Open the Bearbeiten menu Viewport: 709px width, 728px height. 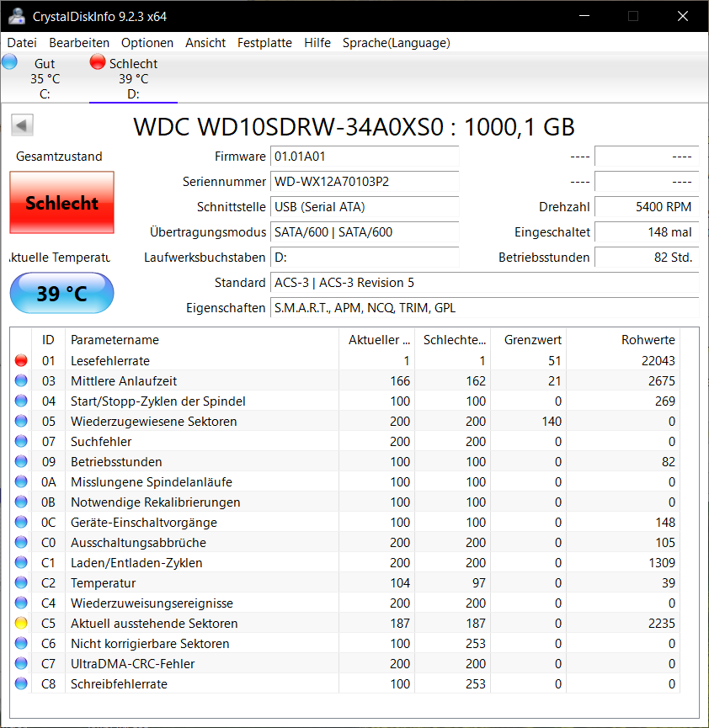[x=79, y=43]
